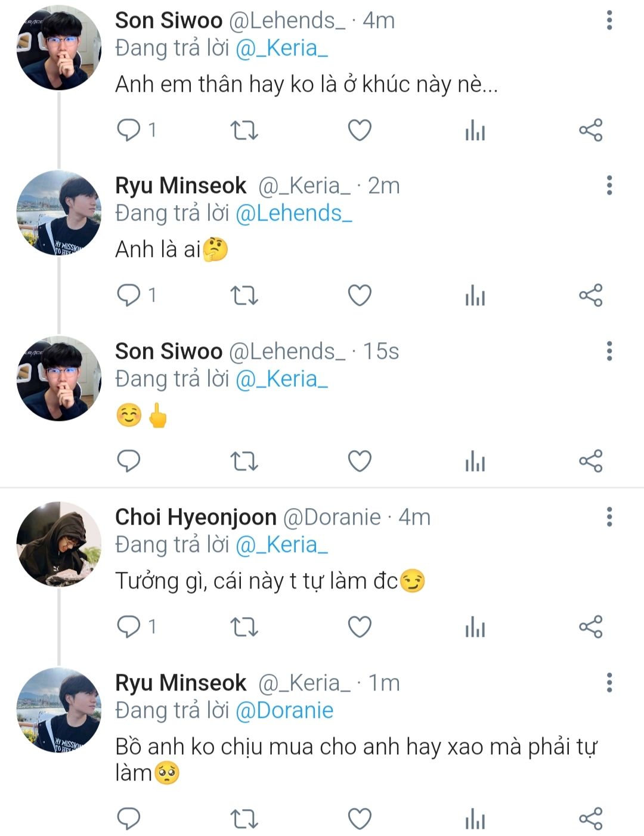Like Choi Hyeonjoon's tweet
Image resolution: width=644 pixels, height=836 pixels.
coord(360,626)
